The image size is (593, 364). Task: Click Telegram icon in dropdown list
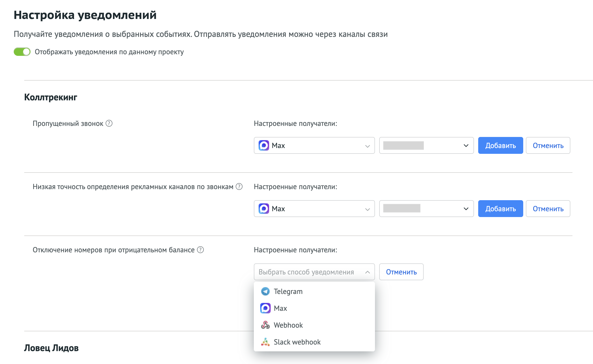click(x=265, y=291)
